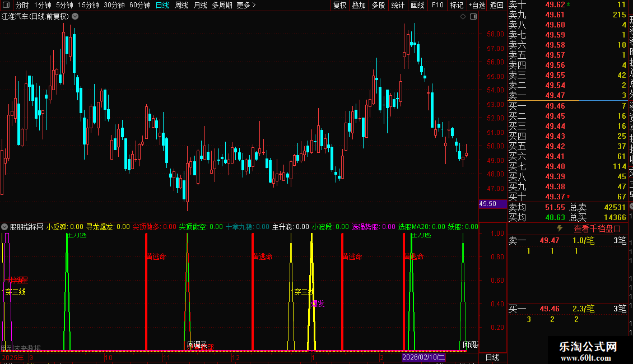Image resolution: width=633 pixels, height=364 pixels.
Task: Toggle the sidebar panel icon at top-left
Action: (x=6, y=5)
